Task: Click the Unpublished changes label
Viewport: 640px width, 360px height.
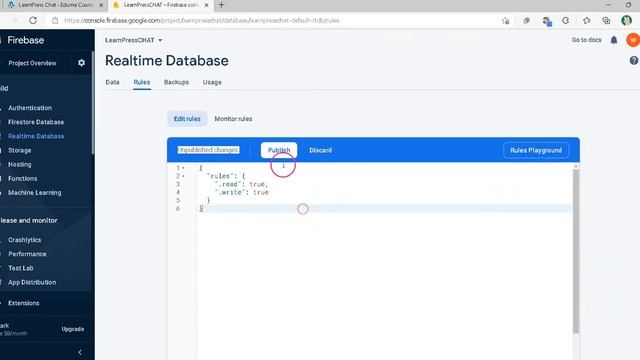Action: (x=208, y=150)
